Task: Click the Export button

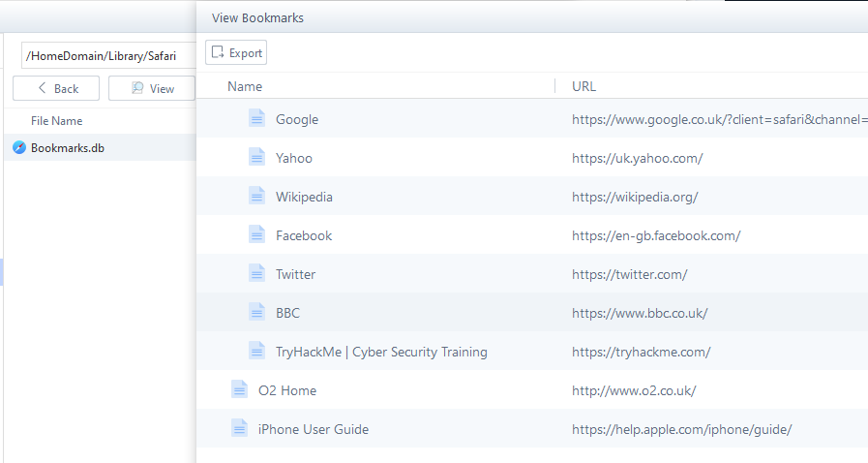Action: tap(236, 52)
